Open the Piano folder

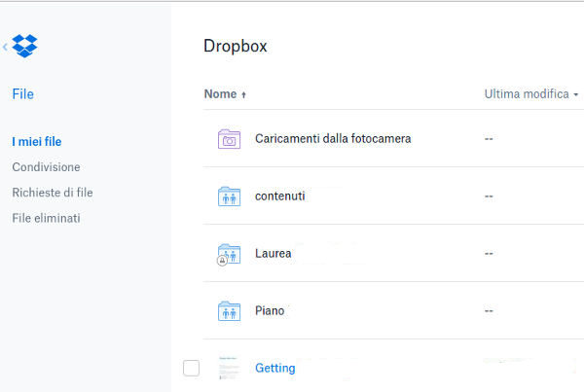(270, 311)
